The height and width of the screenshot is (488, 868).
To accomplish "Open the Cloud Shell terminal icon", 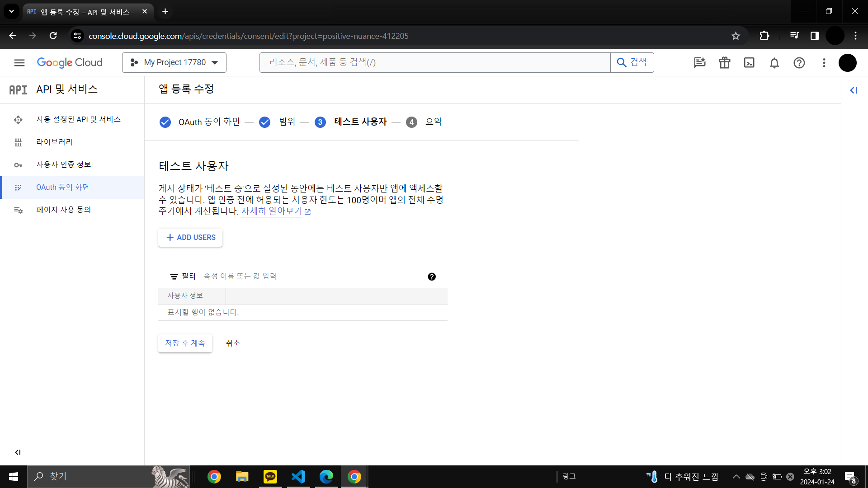I will (x=749, y=63).
